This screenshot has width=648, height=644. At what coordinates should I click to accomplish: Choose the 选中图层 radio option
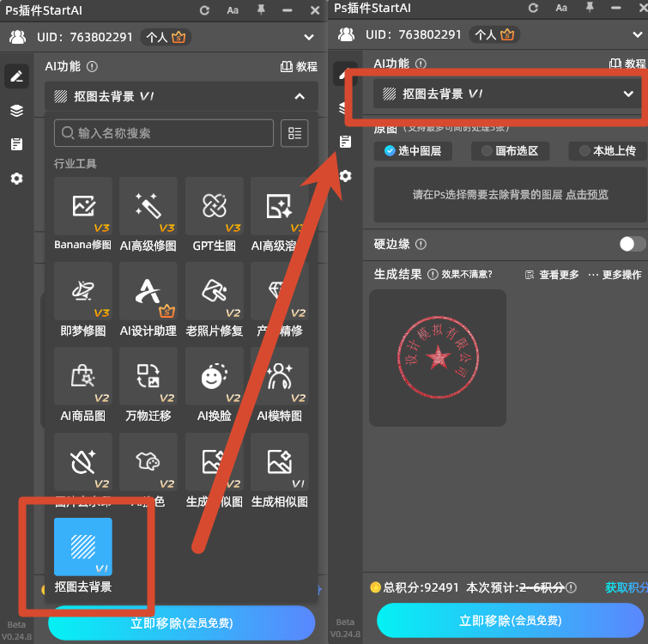tap(413, 151)
